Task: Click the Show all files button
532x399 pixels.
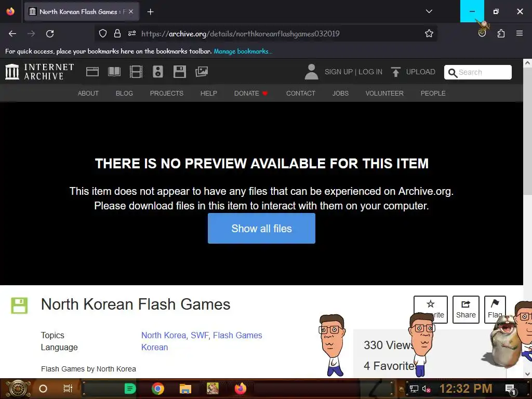Action: pyautogui.click(x=262, y=229)
